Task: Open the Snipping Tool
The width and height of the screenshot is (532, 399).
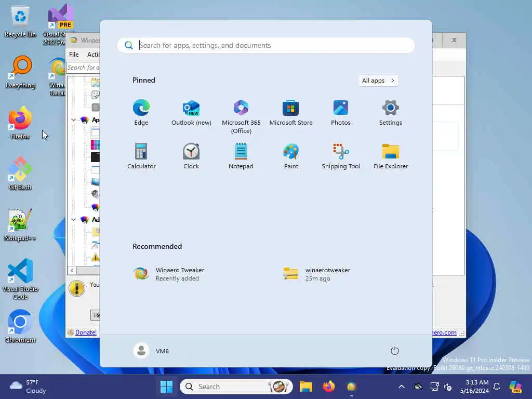Action: (341, 156)
